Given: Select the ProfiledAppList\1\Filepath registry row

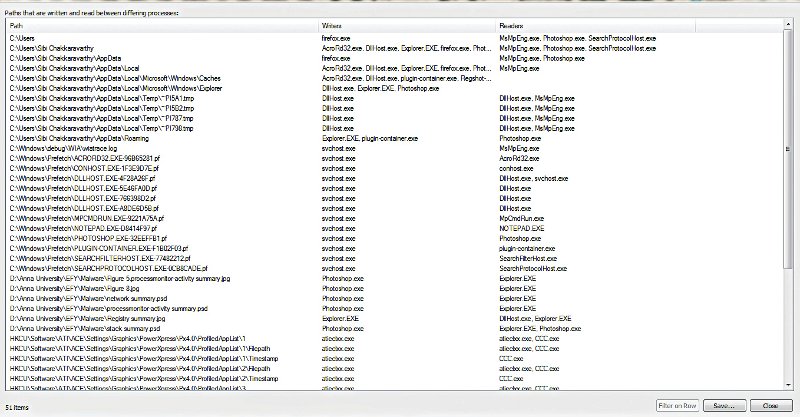Looking at the screenshot, I should (x=394, y=349).
